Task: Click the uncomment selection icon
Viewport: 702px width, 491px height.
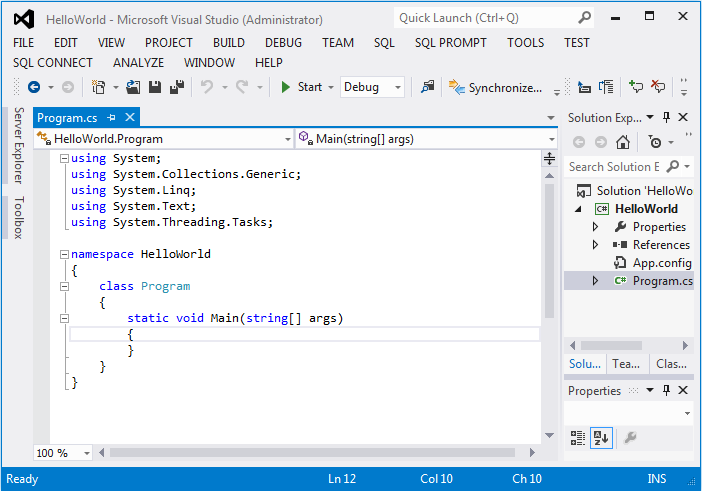Action: pyautogui.click(x=606, y=87)
